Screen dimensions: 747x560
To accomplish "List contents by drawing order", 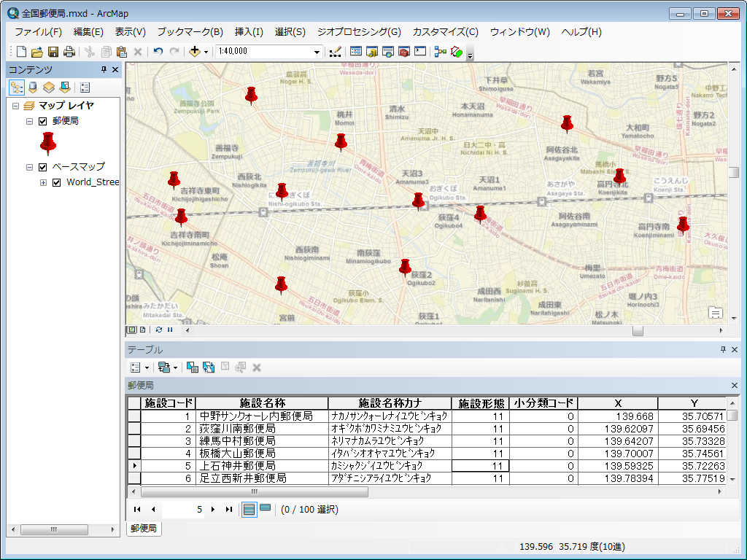I will 17,87.
